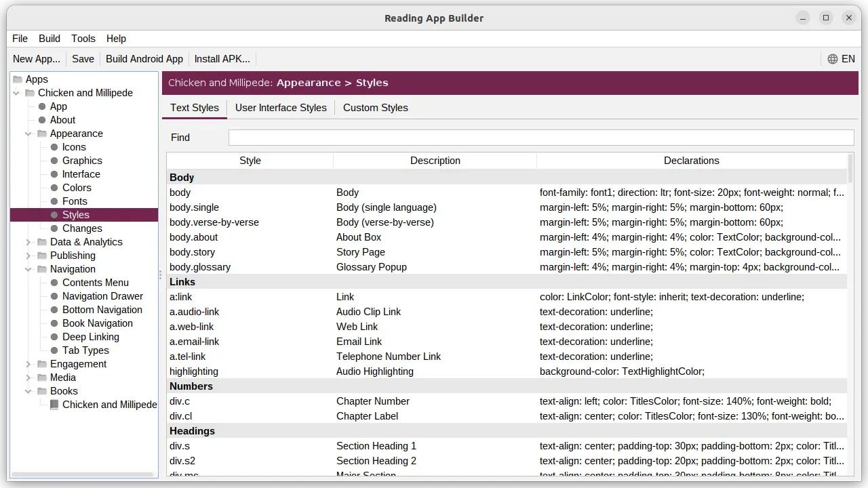Click the Appearance folder icon

coord(42,134)
